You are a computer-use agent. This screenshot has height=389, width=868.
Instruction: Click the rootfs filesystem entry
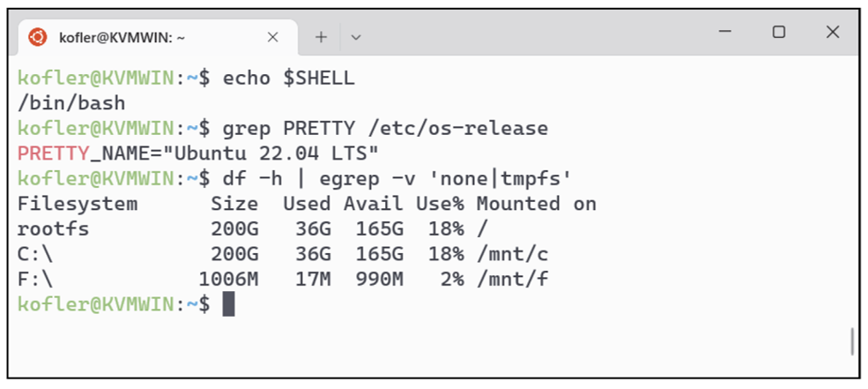pyautogui.click(x=53, y=229)
